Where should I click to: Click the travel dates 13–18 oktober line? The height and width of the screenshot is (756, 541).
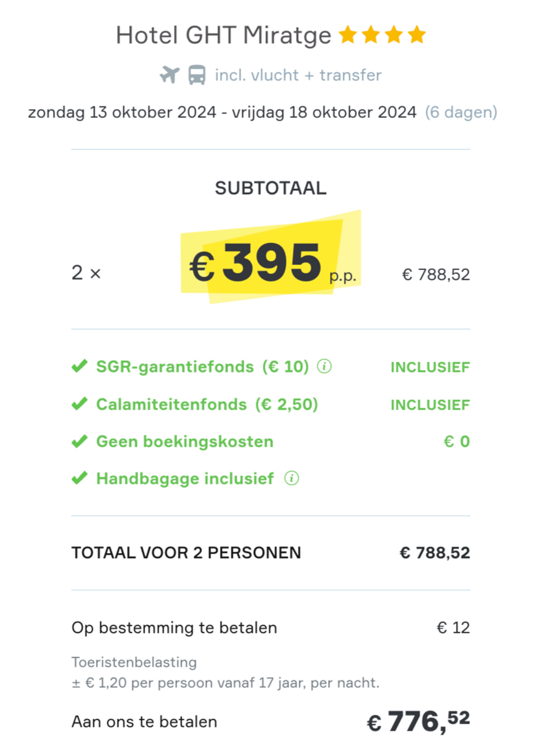pos(222,113)
